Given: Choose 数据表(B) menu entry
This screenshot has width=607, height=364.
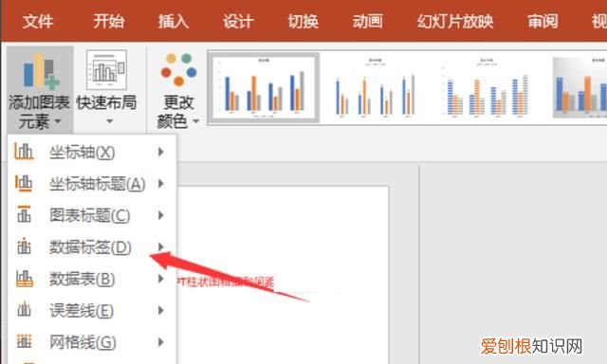Looking at the screenshot, I should [x=92, y=279].
